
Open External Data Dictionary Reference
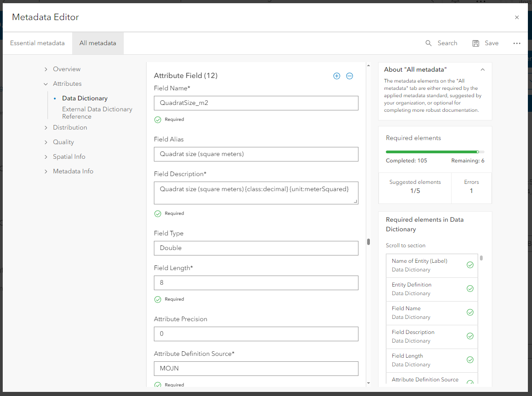tap(97, 113)
